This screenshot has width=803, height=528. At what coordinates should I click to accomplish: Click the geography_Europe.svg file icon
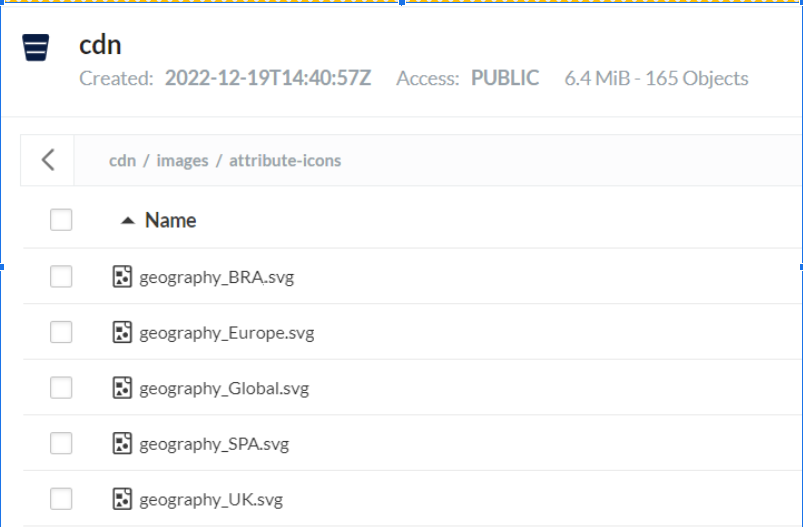[122, 332]
